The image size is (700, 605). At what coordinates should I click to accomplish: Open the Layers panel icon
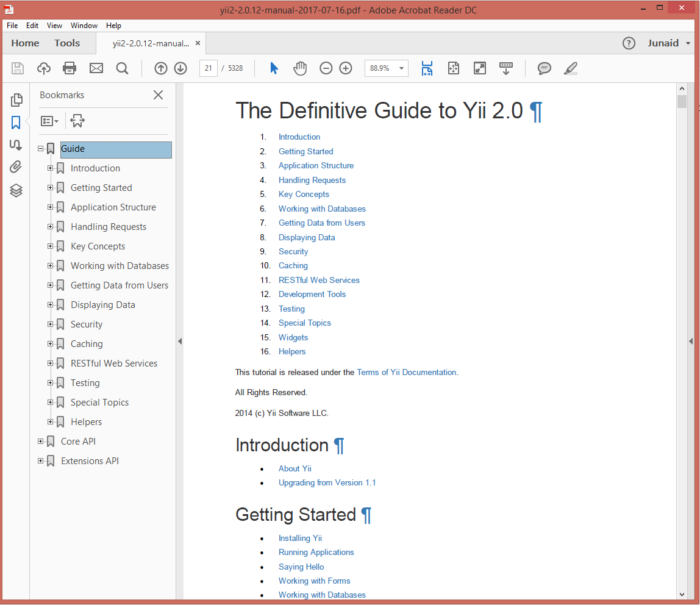coord(16,190)
